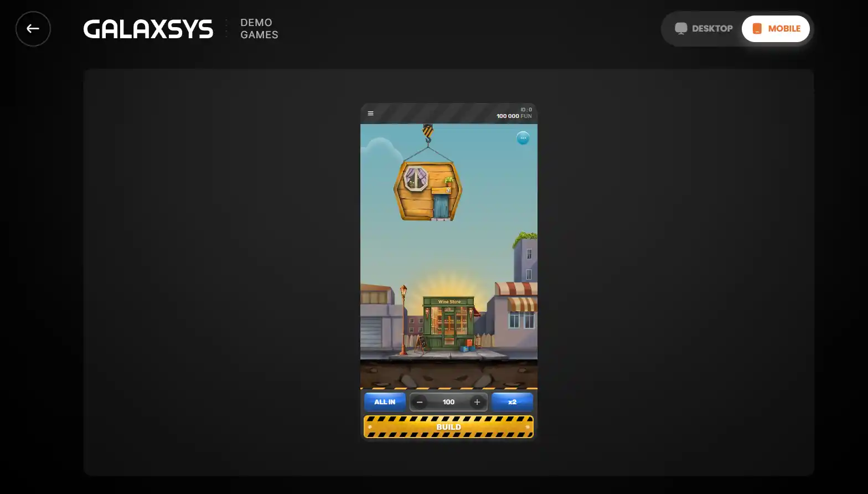868x494 pixels.
Task: Click the crane hook icon
Action: (428, 133)
